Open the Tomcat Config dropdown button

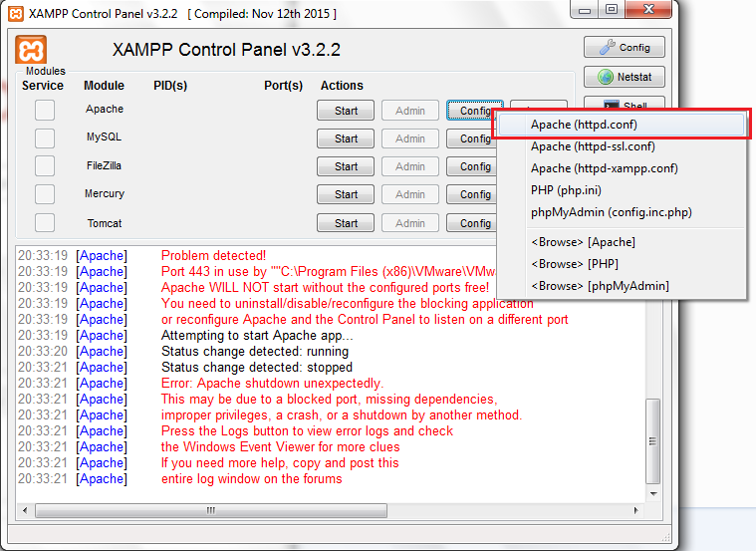pyautogui.click(x=471, y=223)
